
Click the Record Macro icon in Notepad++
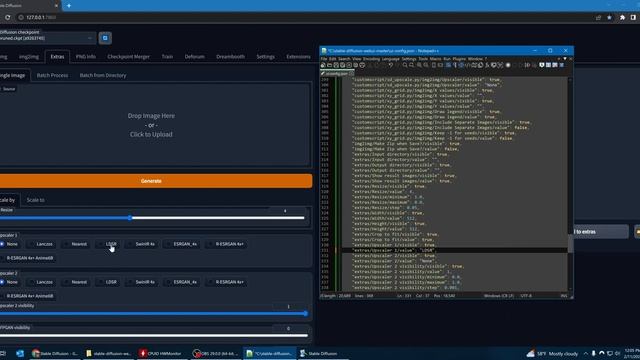[508, 65]
